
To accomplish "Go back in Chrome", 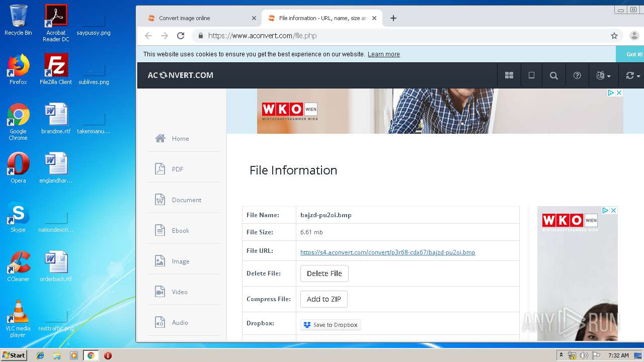I will click(x=148, y=36).
